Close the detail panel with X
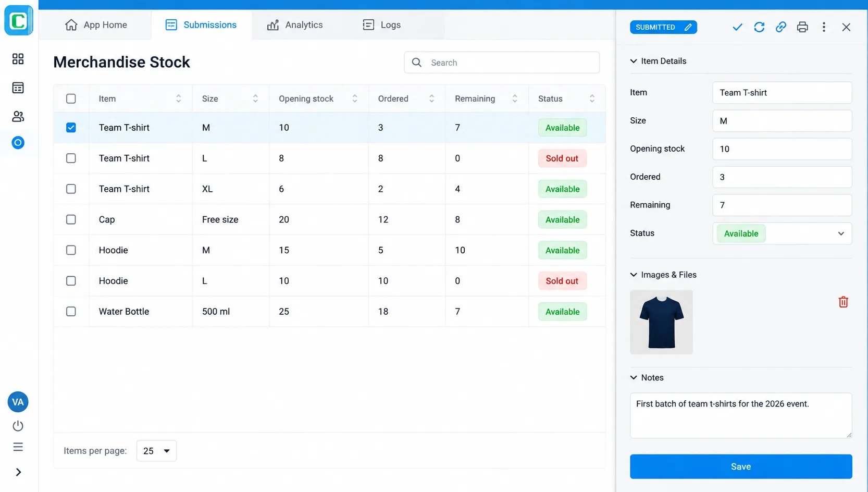 [x=846, y=27]
